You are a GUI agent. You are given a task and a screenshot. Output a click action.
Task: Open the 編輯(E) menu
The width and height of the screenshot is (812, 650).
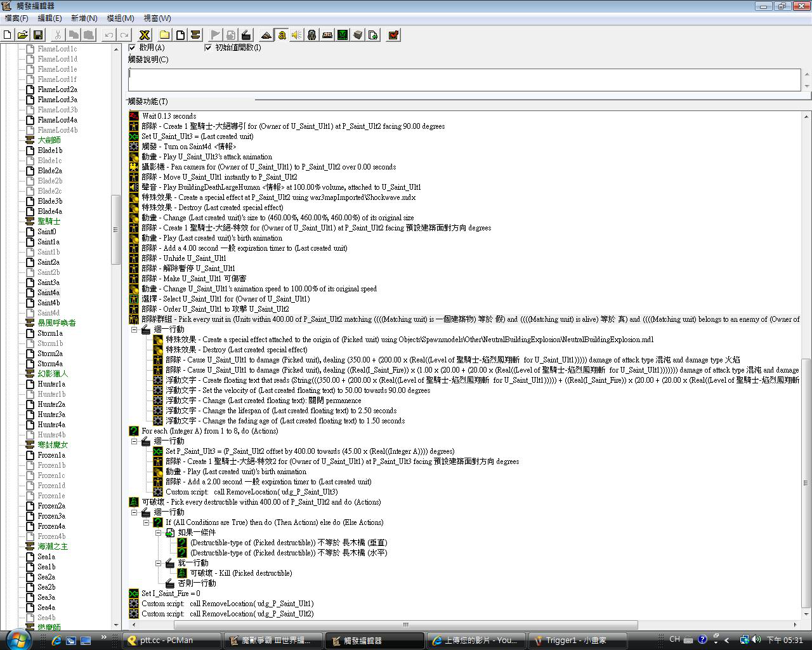tap(49, 18)
